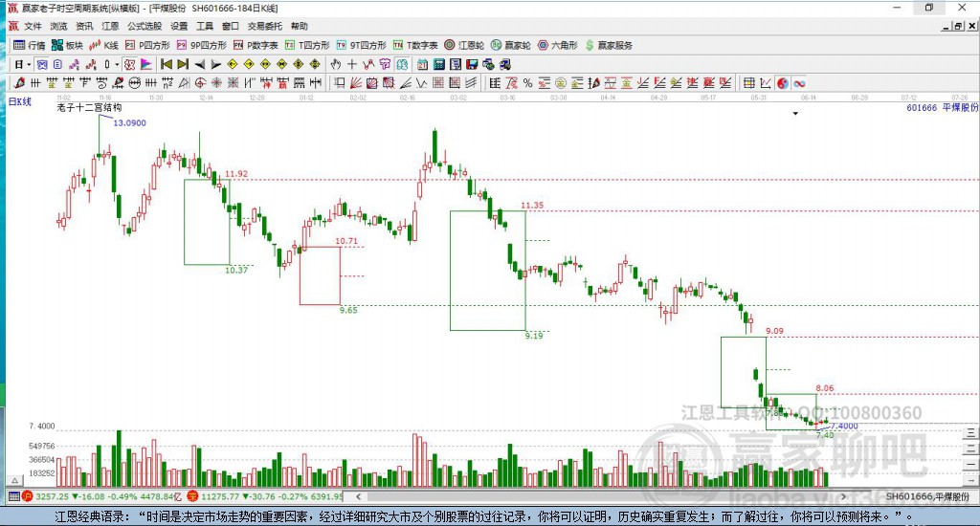Image resolution: width=980 pixels, height=526 pixels.
Task: Click the expand triangle button at volume pane corner
Action: click(x=15, y=480)
